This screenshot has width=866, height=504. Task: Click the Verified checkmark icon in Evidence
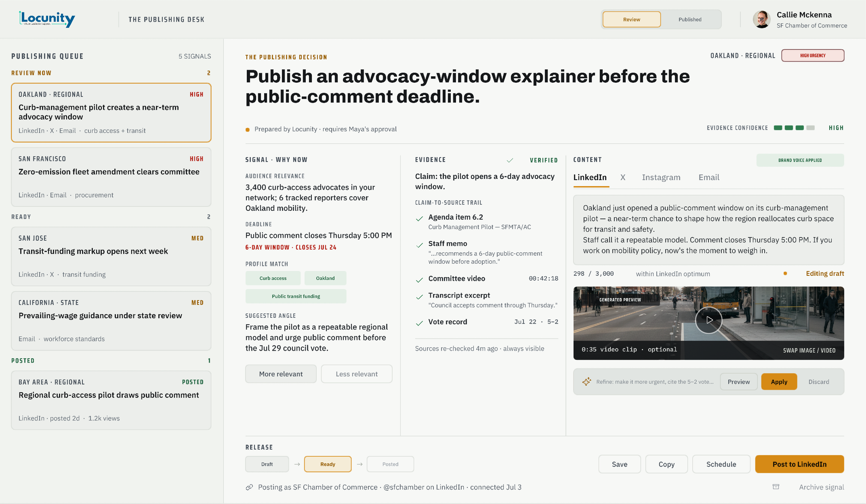click(x=510, y=160)
